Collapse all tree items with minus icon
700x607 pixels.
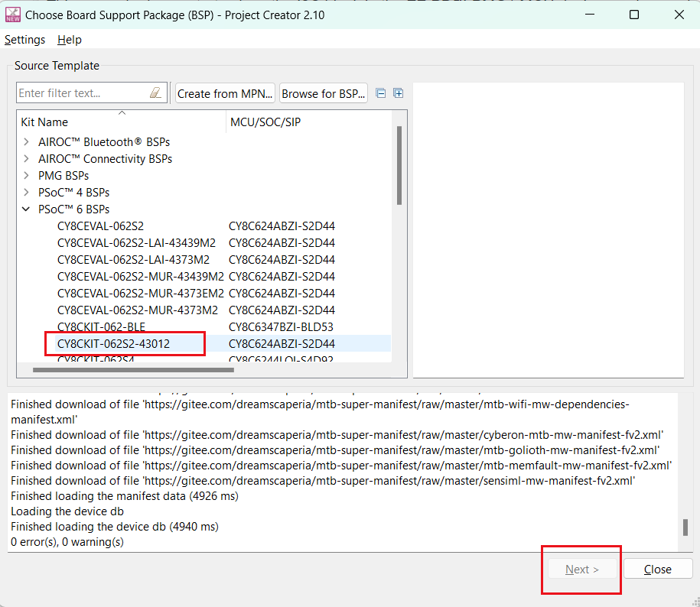[381, 93]
